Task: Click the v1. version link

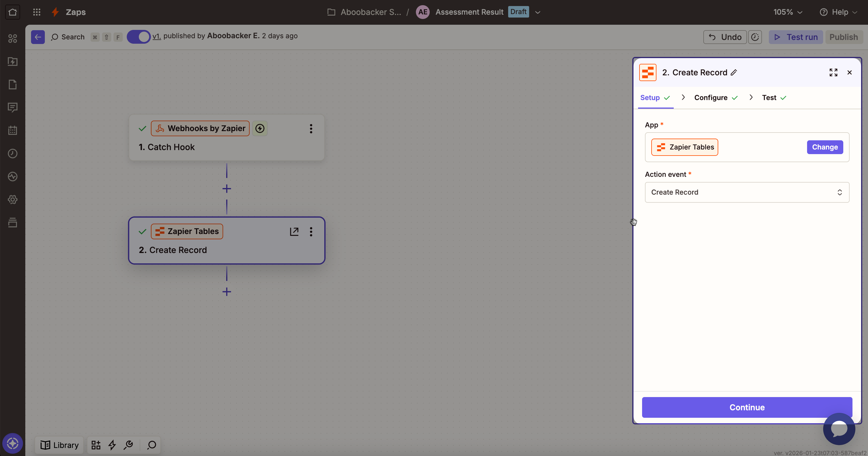Action: pos(156,36)
